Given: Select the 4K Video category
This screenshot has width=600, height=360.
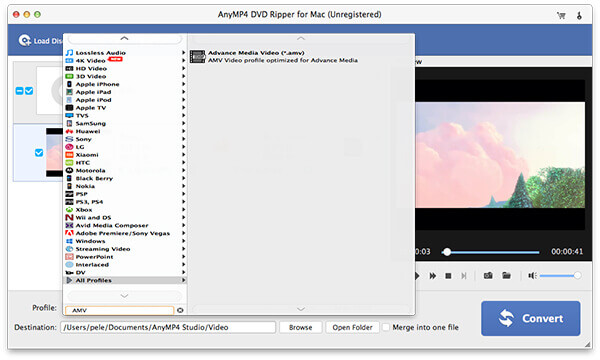Looking at the screenshot, I should [125, 61].
